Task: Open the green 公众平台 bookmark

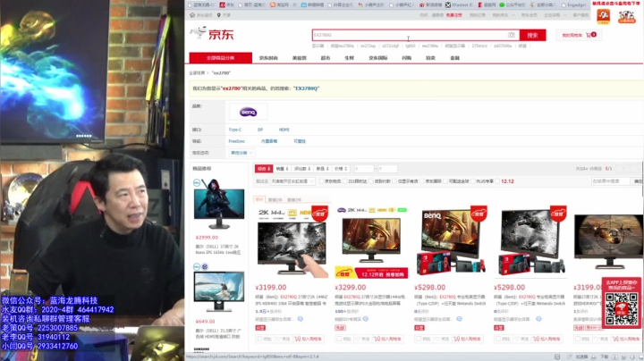Action: click(x=513, y=5)
